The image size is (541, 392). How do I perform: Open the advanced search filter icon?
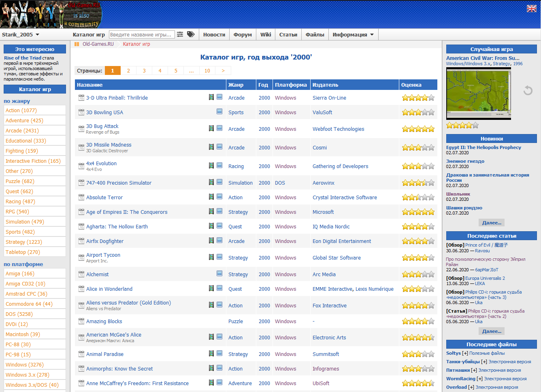pos(180,34)
